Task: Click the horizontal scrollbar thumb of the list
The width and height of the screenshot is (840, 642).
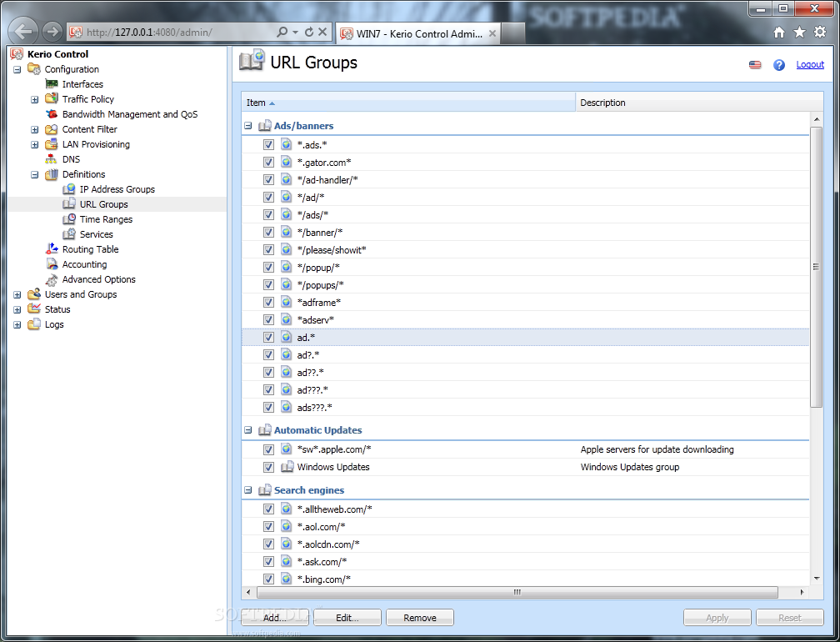Action: point(517,592)
